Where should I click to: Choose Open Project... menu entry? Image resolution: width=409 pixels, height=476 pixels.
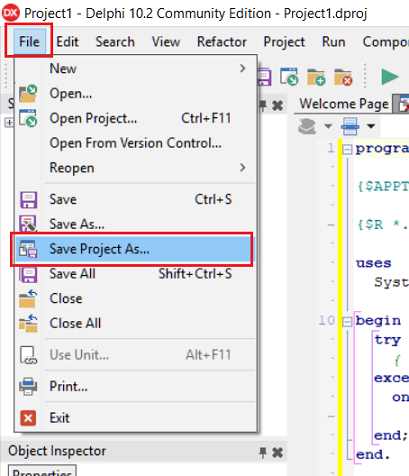136,118
